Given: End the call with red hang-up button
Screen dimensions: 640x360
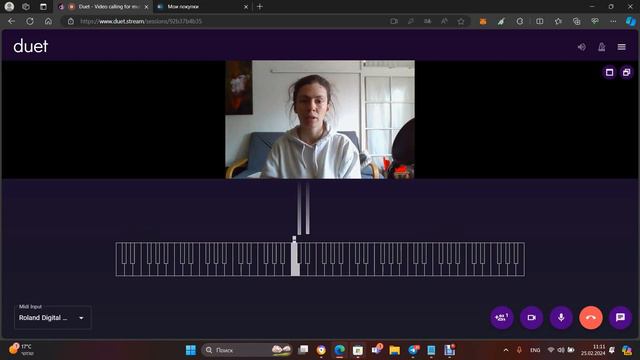Looking at the screenshot, I should (591, 317).
